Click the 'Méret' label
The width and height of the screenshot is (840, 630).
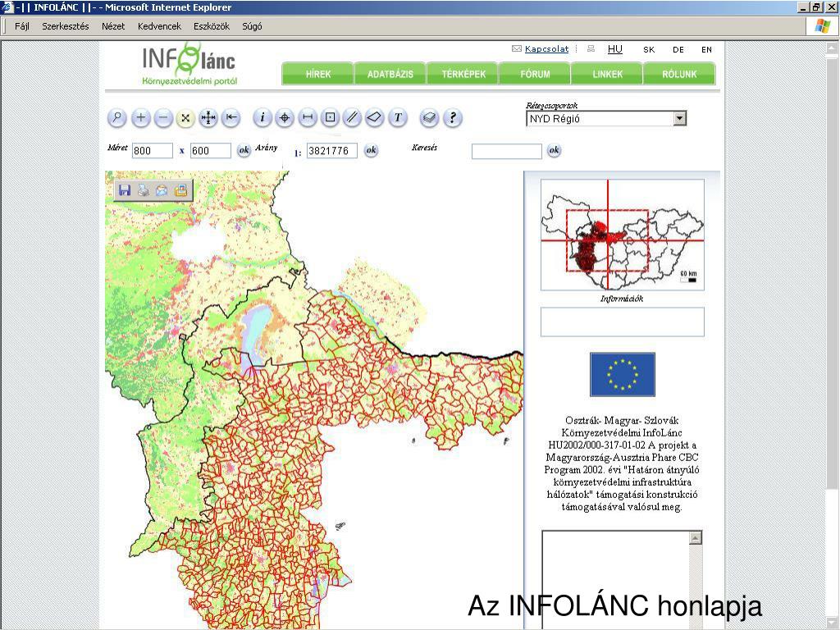point(117,148)
